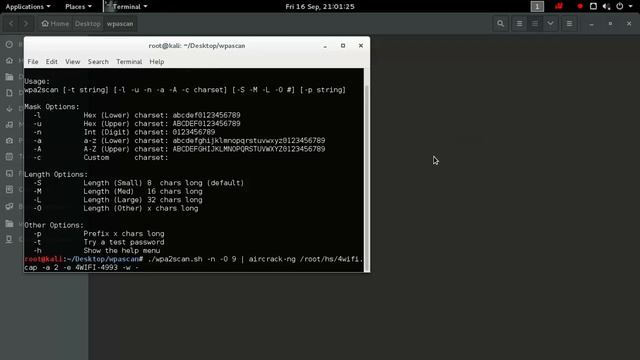The image size is (640, 360).
Task: Click the 'Mask Options:' heading
Action: [52, 107]
